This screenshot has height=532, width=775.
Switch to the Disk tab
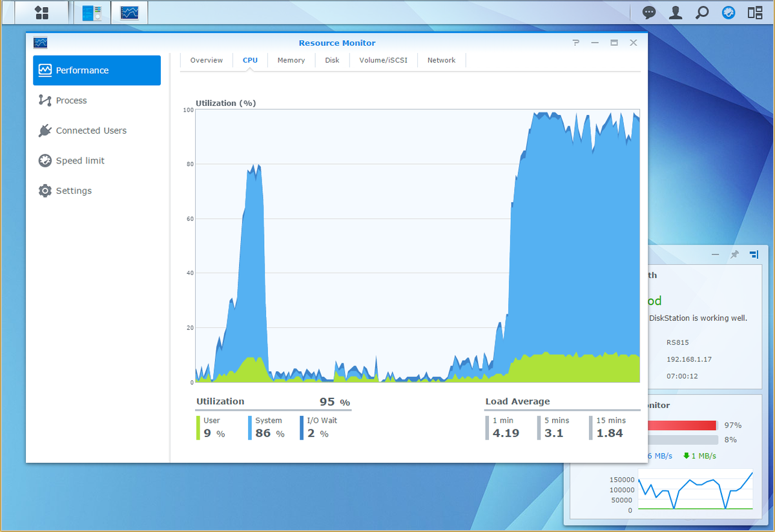coord(332,59)
